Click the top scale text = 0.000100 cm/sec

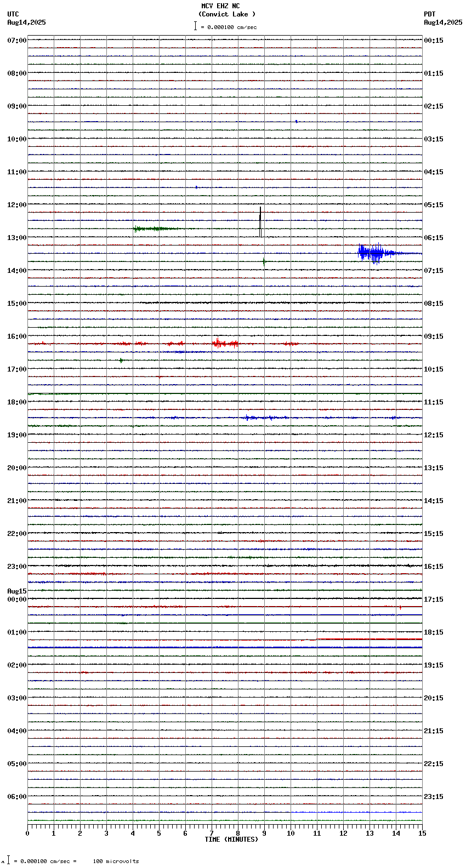[x=229, y=27]
